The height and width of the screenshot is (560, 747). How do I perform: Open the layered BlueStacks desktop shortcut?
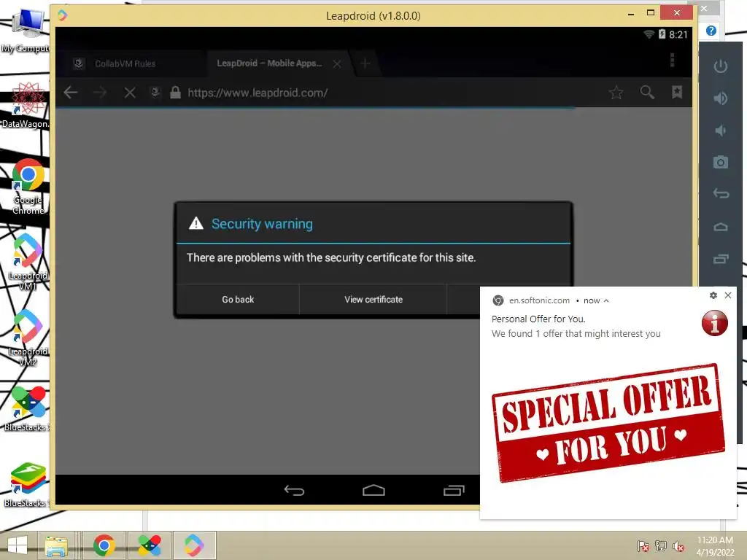[27, 485]
